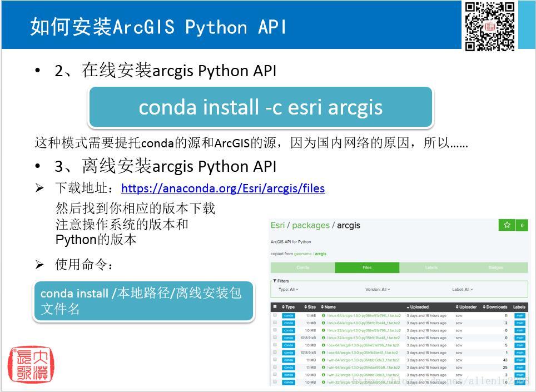
Task: Click the star favorite icon for arcgis package
Action: [x=507, y=225]
